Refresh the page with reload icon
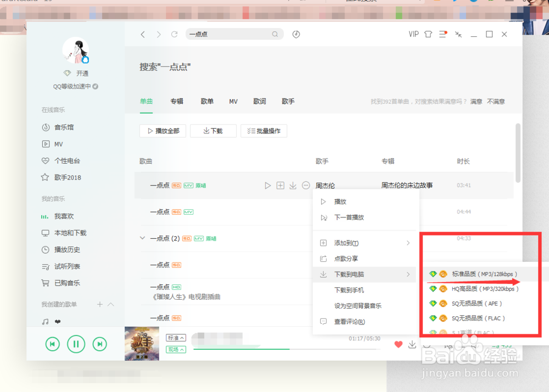The image size is (549, 392). coord(175,34)
